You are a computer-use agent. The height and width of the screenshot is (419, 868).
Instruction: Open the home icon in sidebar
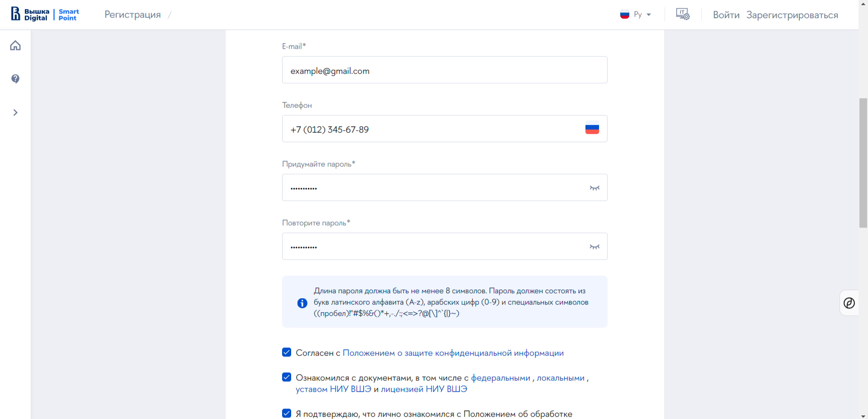15,45
